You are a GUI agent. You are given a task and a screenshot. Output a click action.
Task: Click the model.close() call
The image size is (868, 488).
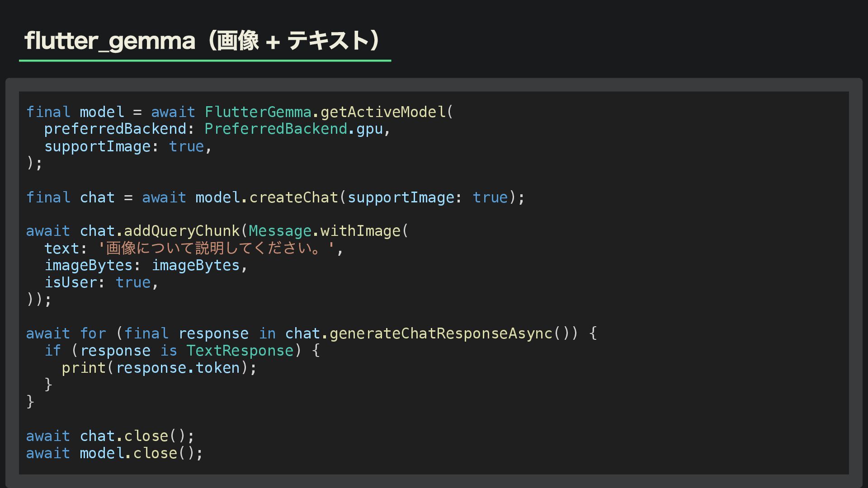tap(141, 453)
